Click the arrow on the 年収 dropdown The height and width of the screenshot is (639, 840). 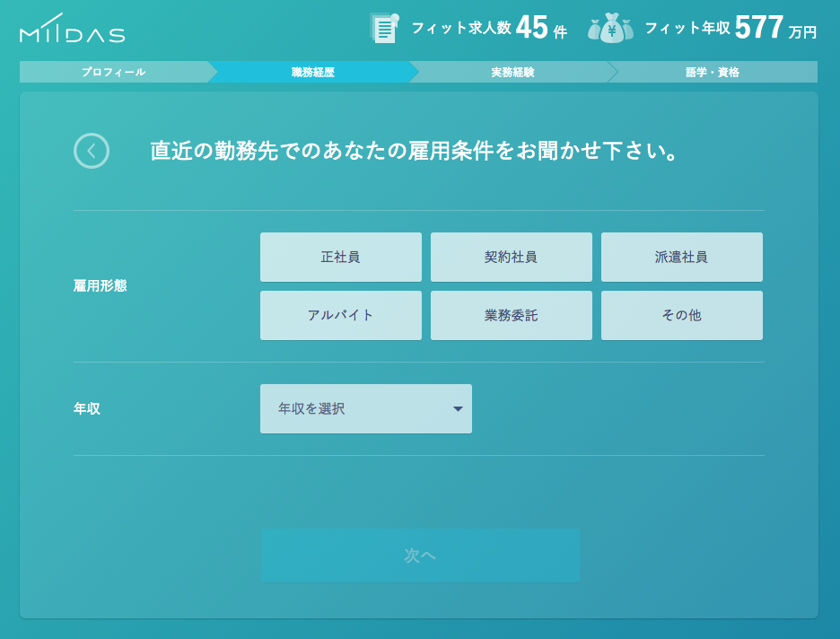pos(458,409)
